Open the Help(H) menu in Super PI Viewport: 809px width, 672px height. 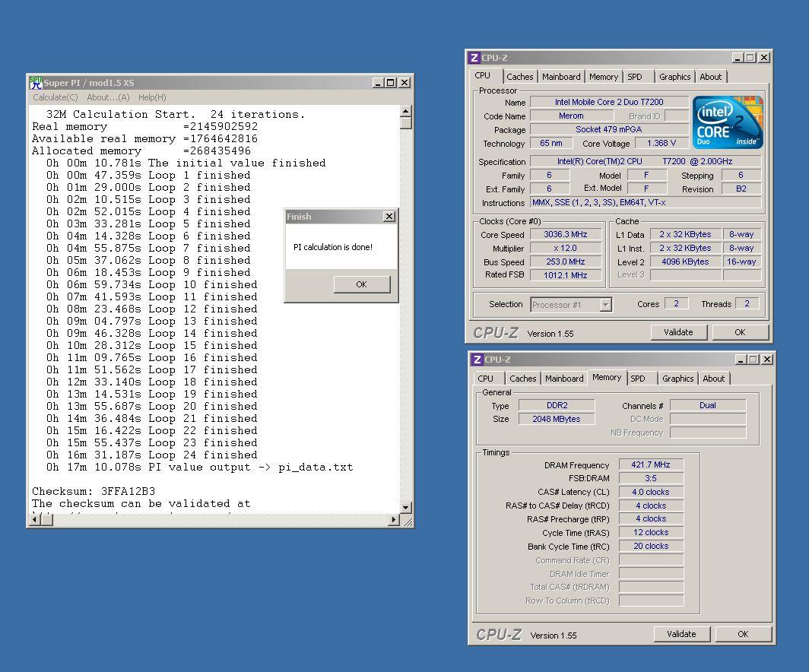pos(152,97)
